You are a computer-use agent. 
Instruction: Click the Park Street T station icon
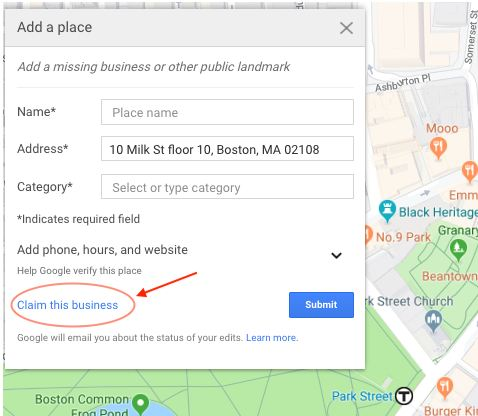point(404,396)
